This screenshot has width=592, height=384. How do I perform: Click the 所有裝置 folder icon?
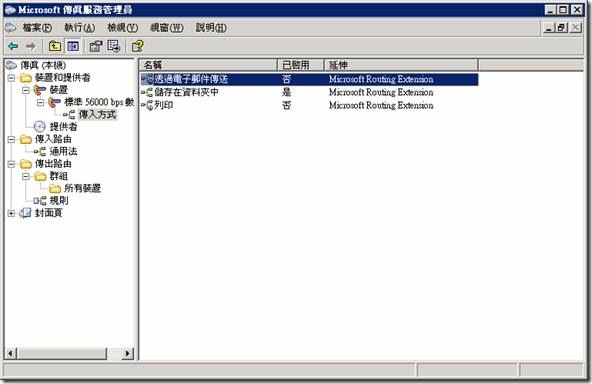(55, 188)
